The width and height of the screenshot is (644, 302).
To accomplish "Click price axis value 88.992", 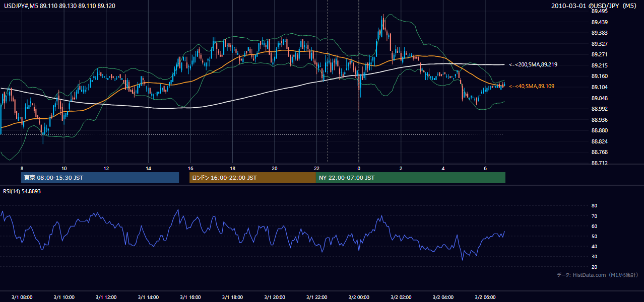I will pyautogui.click(x=600, y=109).
